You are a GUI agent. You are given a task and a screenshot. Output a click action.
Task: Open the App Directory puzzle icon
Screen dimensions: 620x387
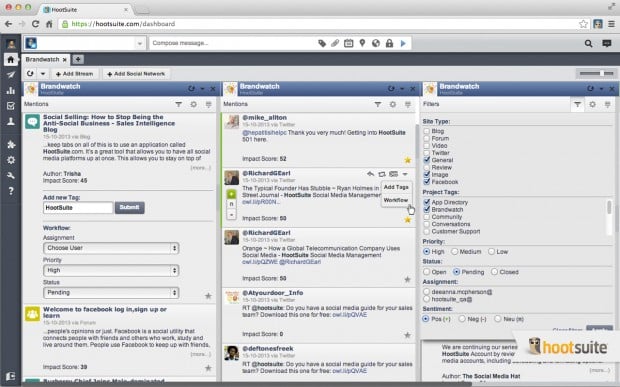click(x=11, y=145)
